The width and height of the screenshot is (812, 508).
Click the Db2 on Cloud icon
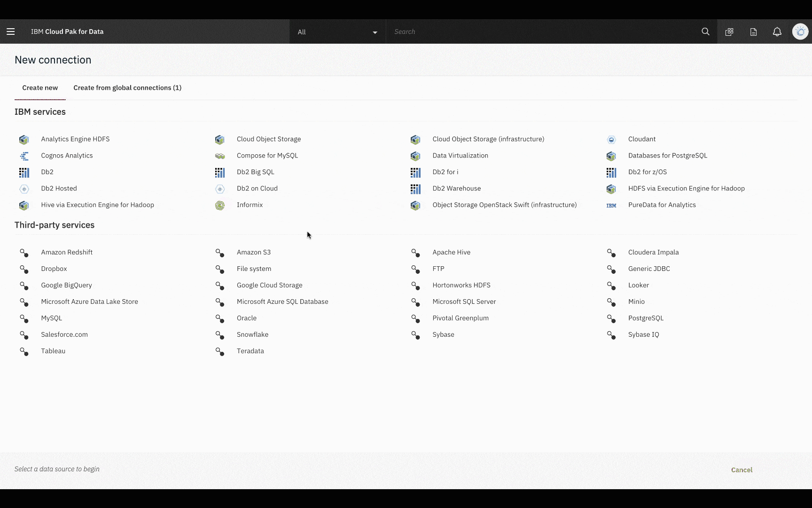tap(219, 189)
